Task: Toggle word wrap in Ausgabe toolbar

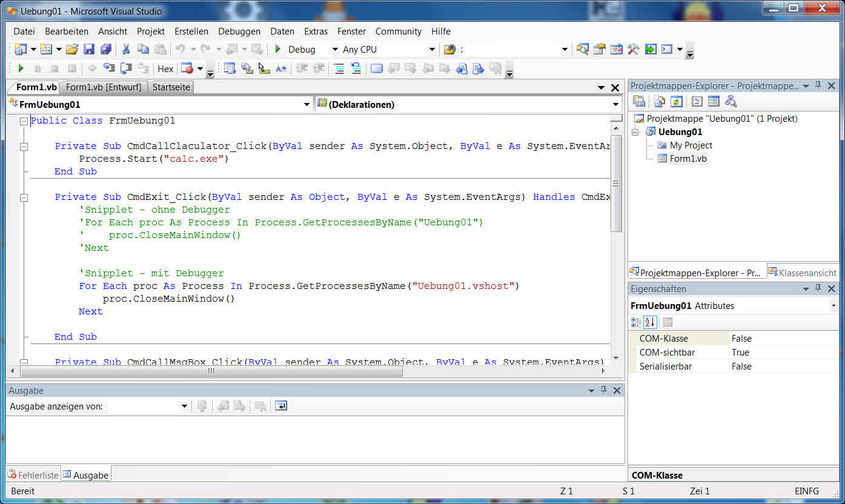Action: tap(280, 406)
